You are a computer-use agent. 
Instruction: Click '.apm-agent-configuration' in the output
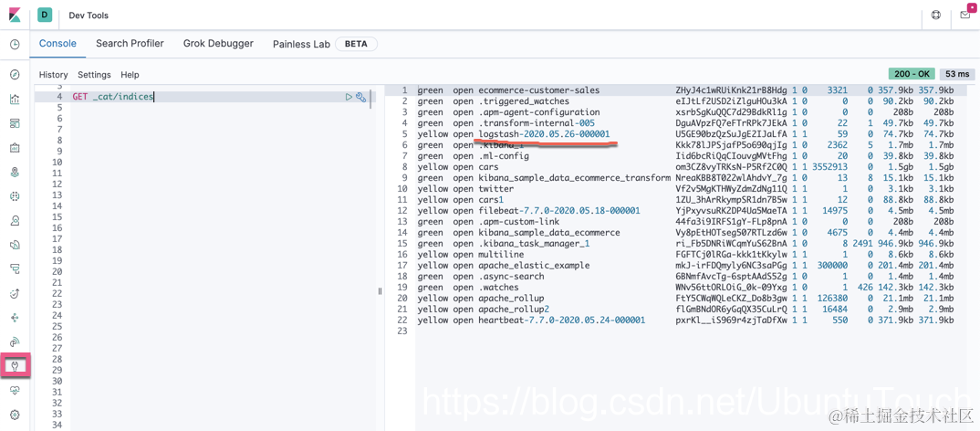538,110
